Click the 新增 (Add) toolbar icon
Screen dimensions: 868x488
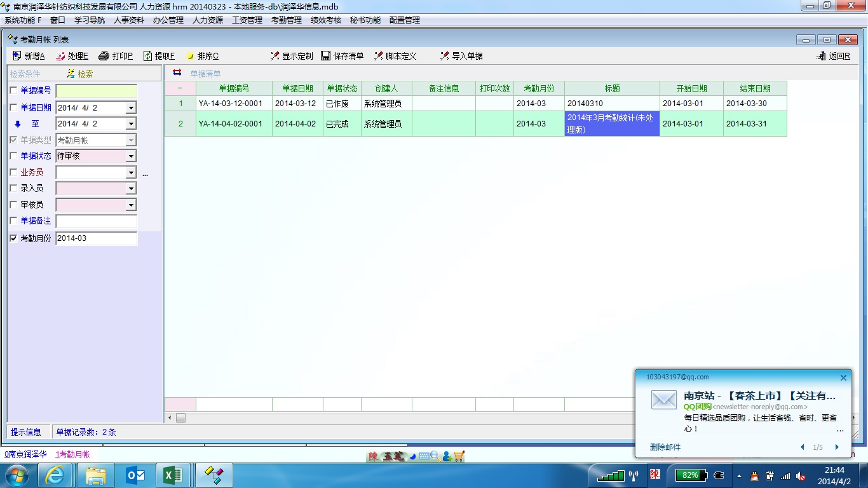point(17,56)
